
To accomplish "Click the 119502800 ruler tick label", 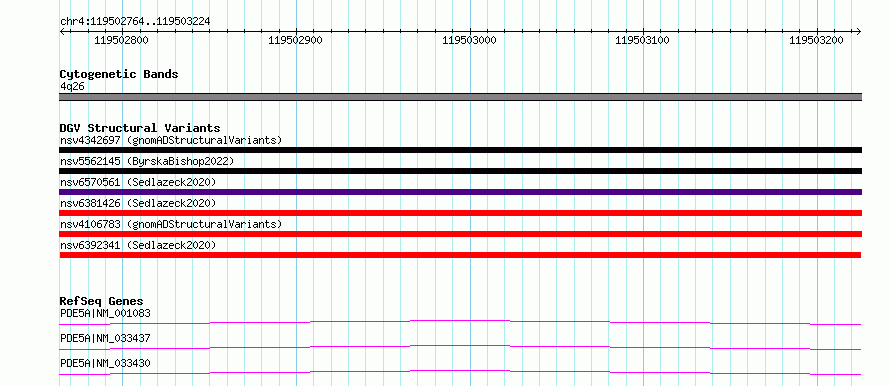I will coord(121,41).
